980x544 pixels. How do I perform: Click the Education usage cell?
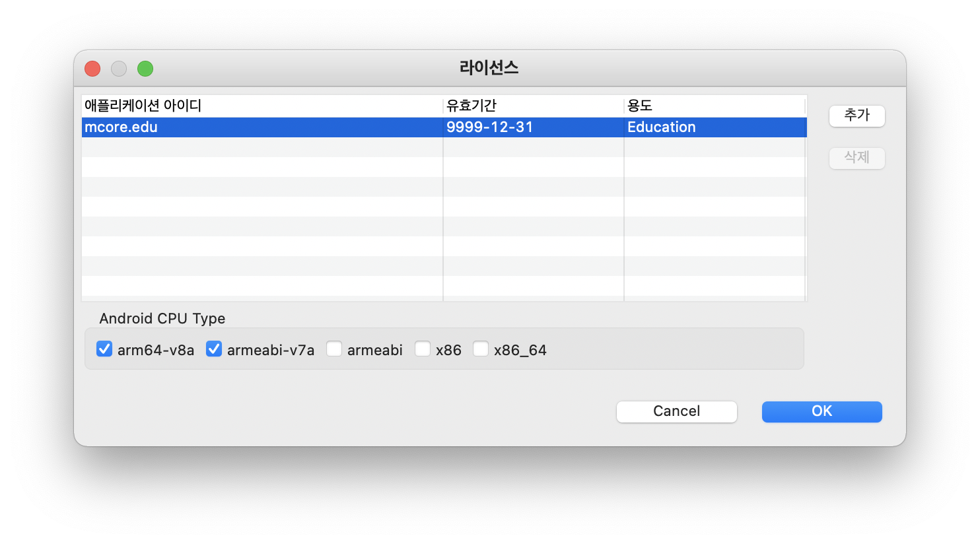[x=715, y=127]
